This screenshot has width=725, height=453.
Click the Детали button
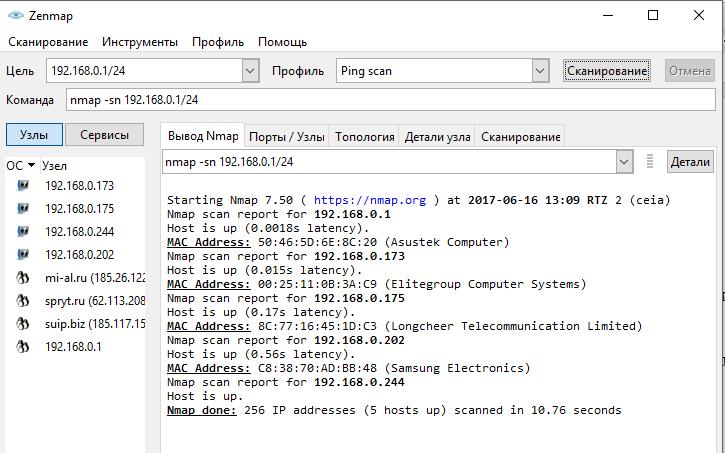[x=690, y=161]
